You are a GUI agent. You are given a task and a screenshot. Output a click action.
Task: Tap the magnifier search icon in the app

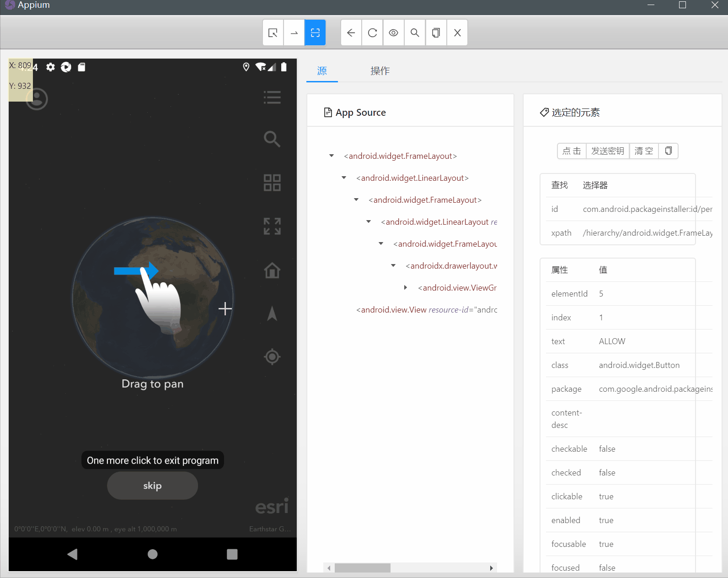tap(272, 139)
